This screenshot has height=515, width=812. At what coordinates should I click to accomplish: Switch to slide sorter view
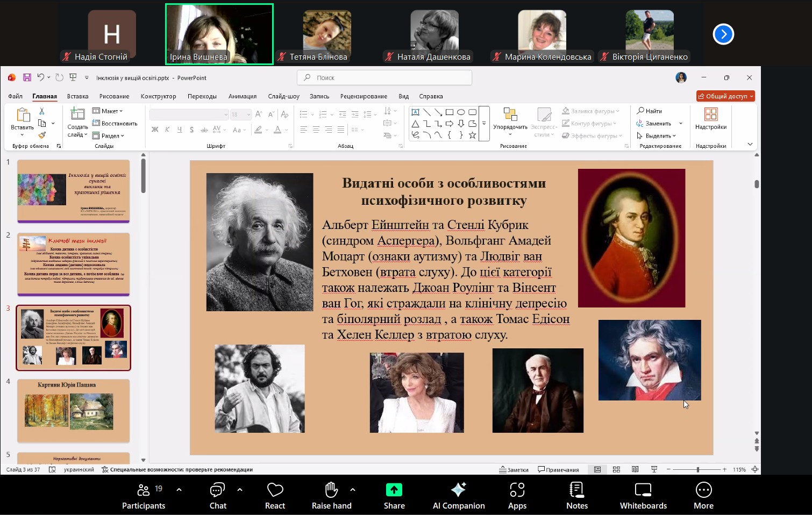616,469
